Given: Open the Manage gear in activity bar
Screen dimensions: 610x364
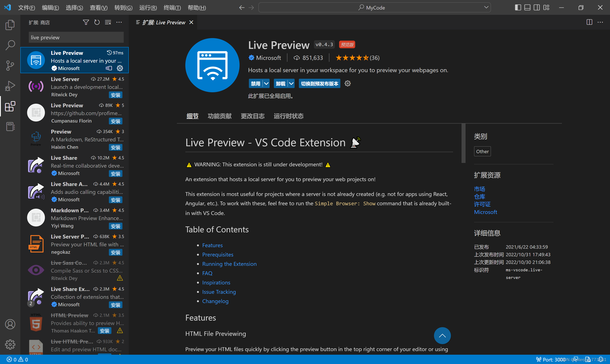Looking at the screenshot, I should pyautogui.click(x=10, y=345).
